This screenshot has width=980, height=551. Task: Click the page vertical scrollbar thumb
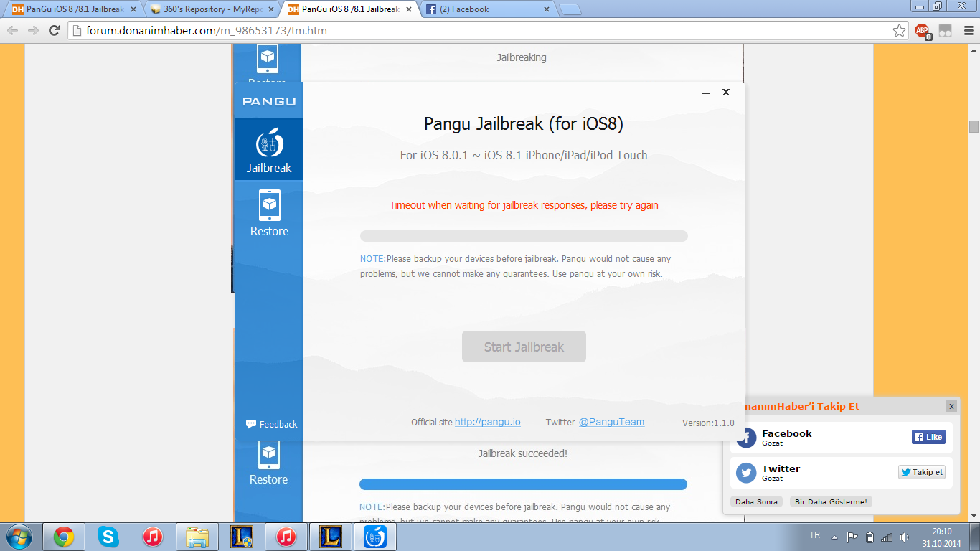click(974, 126)
